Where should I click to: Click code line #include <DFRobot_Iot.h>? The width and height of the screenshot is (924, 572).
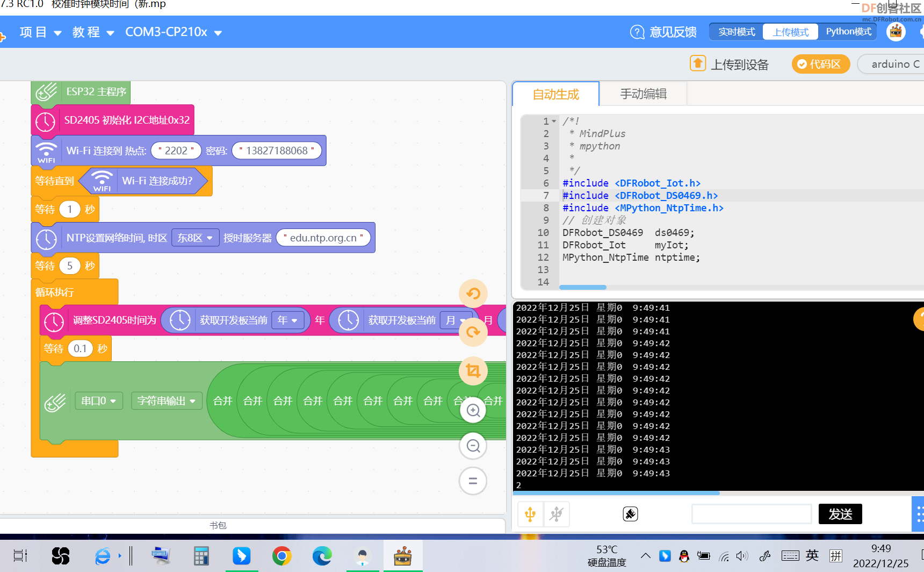(631, 183)
